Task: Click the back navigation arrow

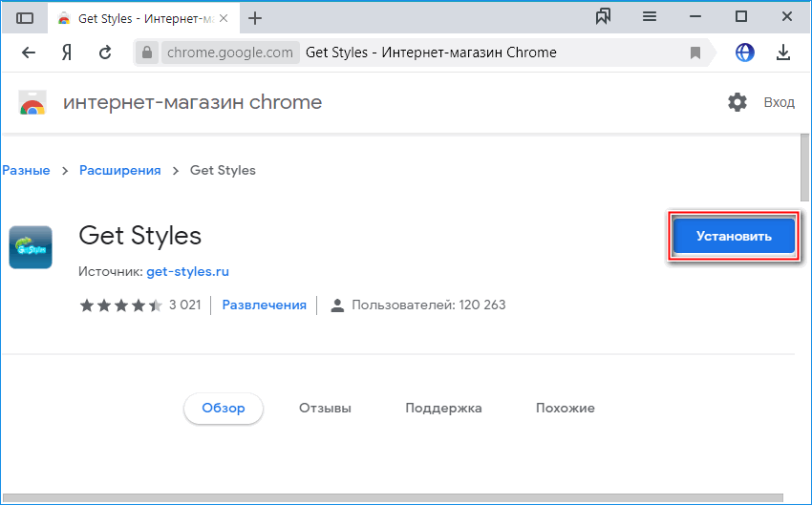Action: tap(29, 53)
